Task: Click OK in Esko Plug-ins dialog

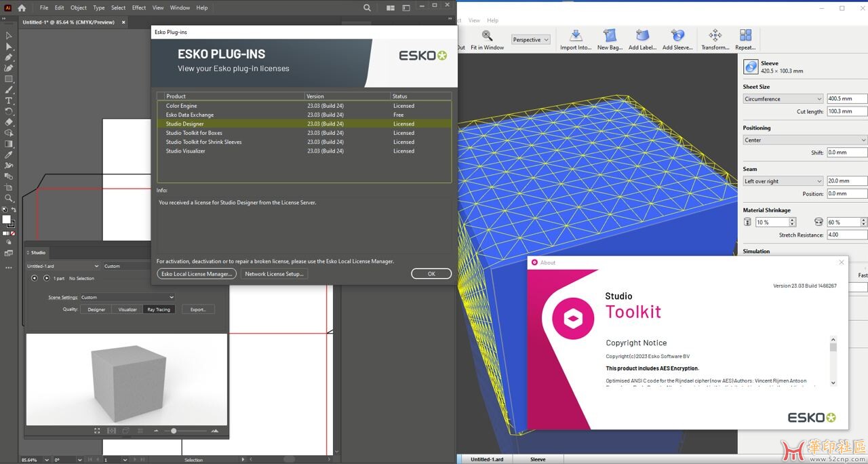Action: point(431,273)
